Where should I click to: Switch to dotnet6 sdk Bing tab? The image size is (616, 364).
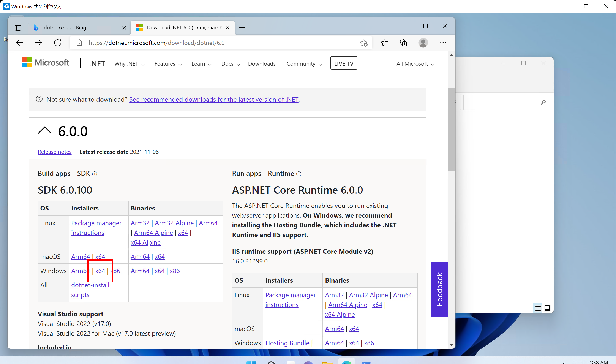[x=65, y=27]
